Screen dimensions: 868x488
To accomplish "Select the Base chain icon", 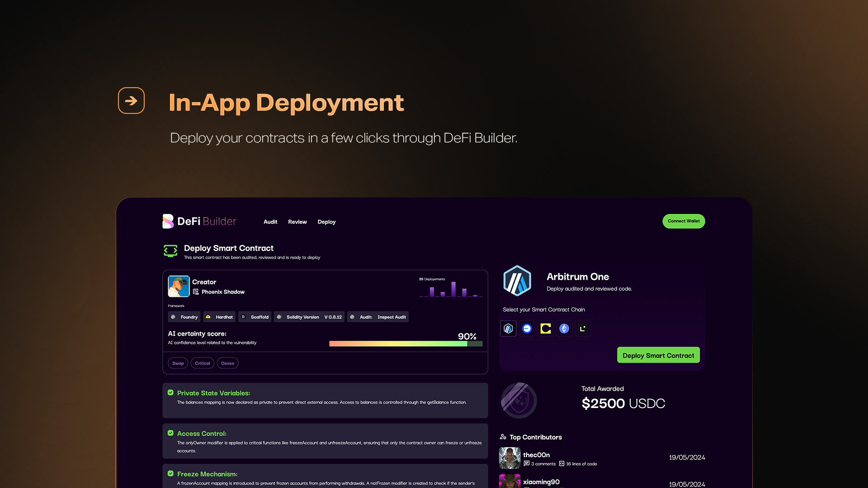I will click(527, 328).
